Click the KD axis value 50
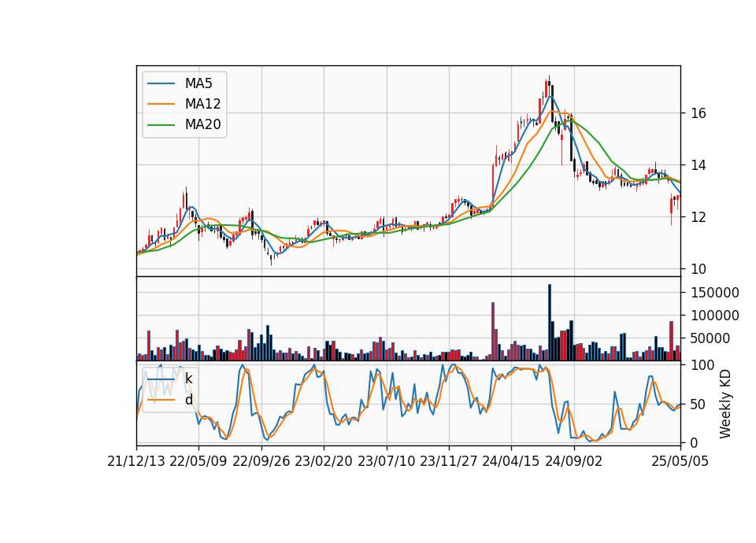Image resolution: width=756 pixels, height=543 pixels. [699, 404]
